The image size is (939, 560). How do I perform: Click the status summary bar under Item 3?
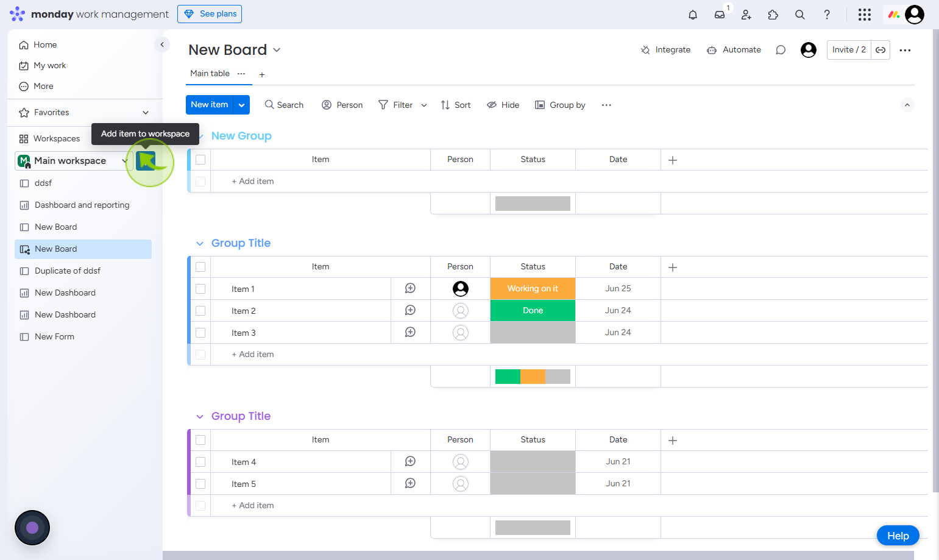click(533, 377)
